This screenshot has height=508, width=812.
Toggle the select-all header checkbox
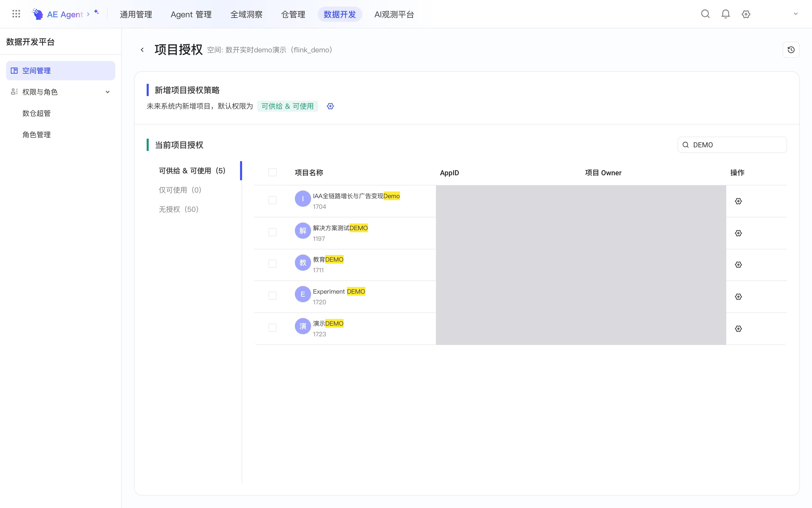273,172
